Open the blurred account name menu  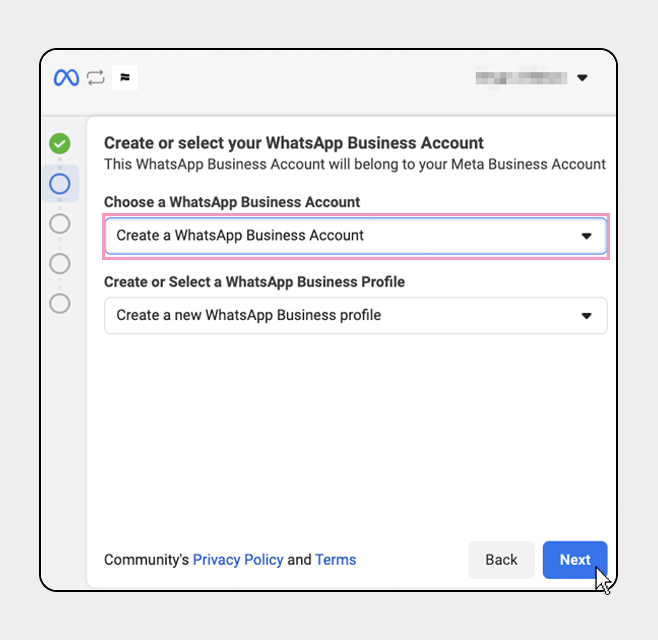tap(520, 77)
